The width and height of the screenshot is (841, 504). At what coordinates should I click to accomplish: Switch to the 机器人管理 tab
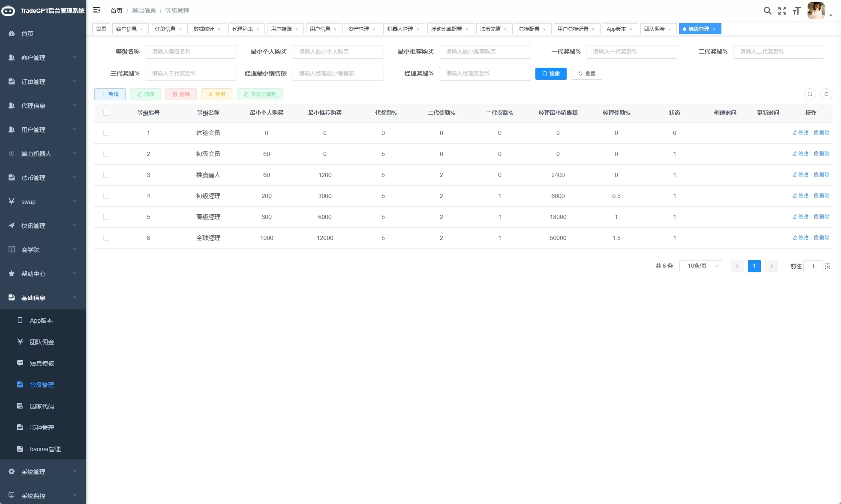[x=400, y=29]
